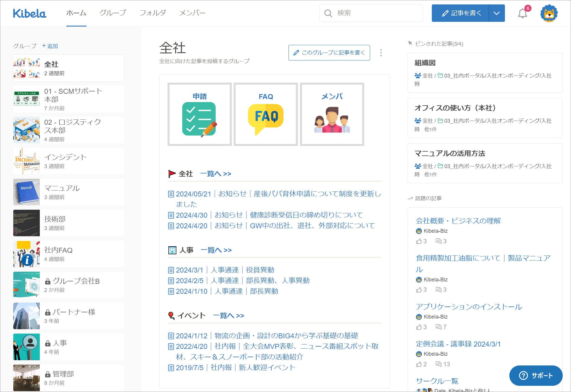
Task: Open the 02 - ロジスティクス本部 group
Action: (68, 130)
